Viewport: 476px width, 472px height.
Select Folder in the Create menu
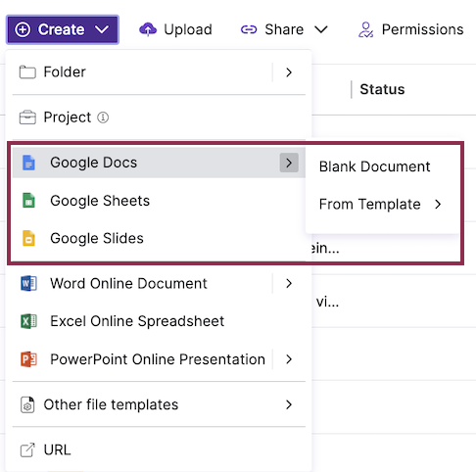pos(159,72)
